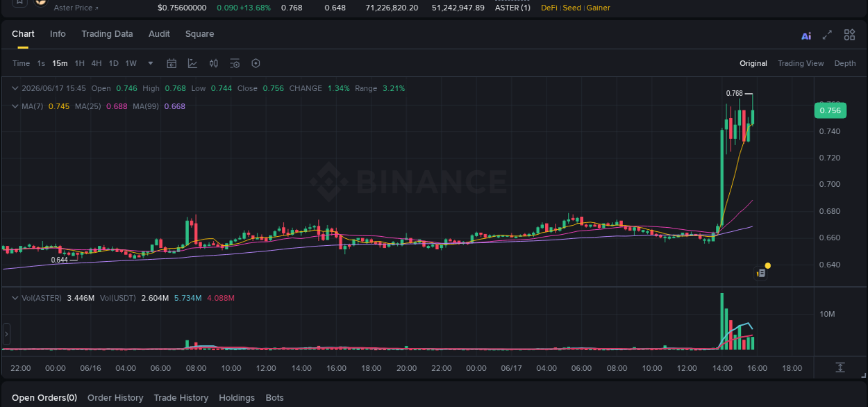This screenshot has width=868, height=407.
Task: Click the Seed tag link
Action: point(571,8)
